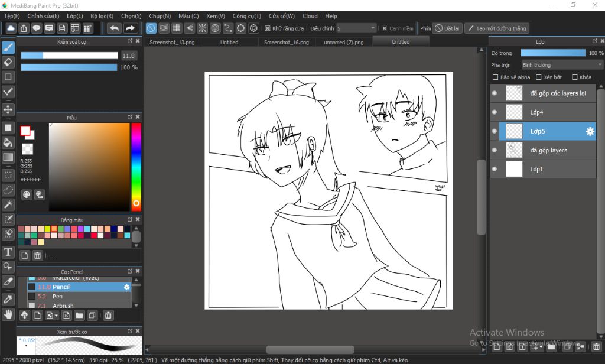Screen dimensions: 605x364
Task: Select the Magic Wand tool
Action: point(8,204)
